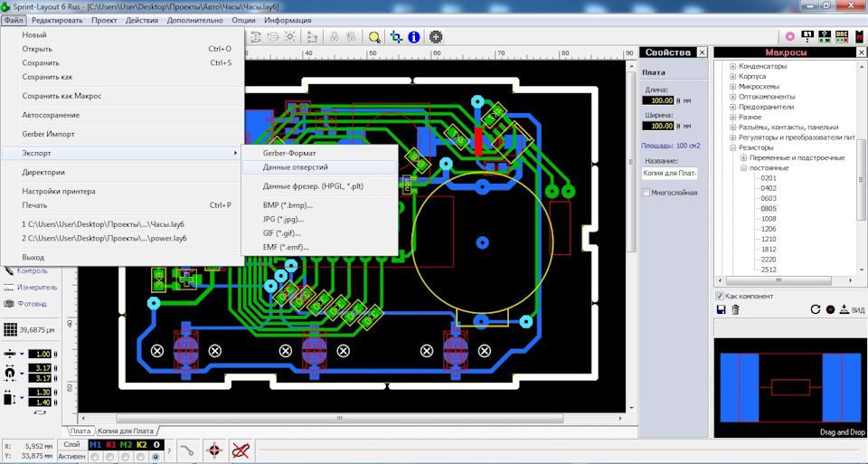Select Настройки принтера menu item
This screenshot has width=868, height=464.
[122, 191]
